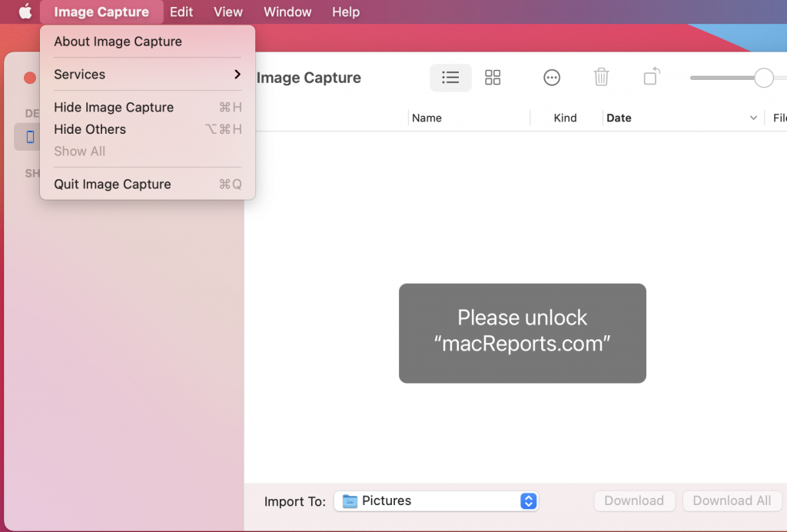Click the trash delete icon

click(601, 78)
